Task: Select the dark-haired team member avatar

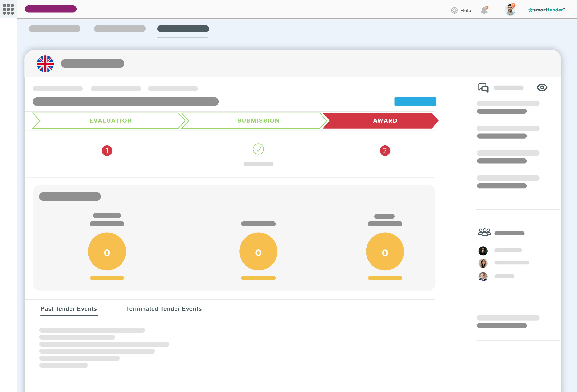Action: point(483,251)
